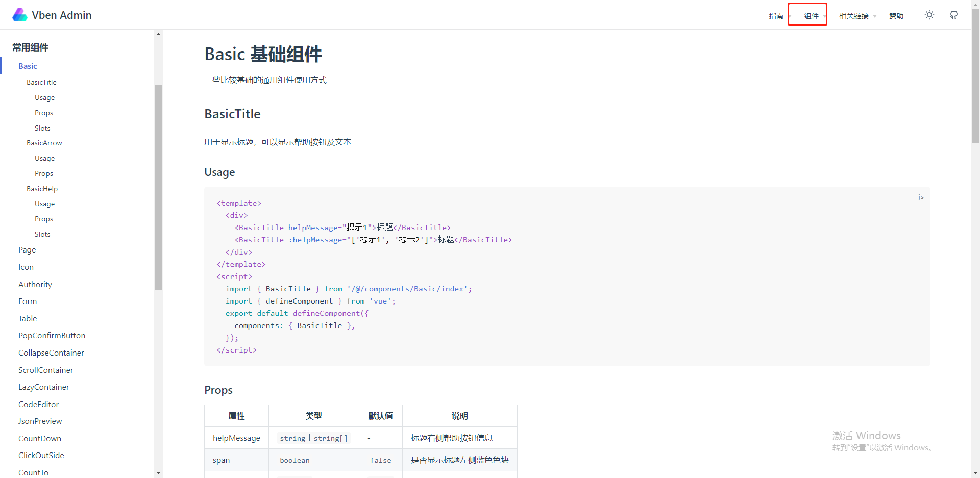
Task: Open the Table sidebar link
Action: click(x=28, y=319)
